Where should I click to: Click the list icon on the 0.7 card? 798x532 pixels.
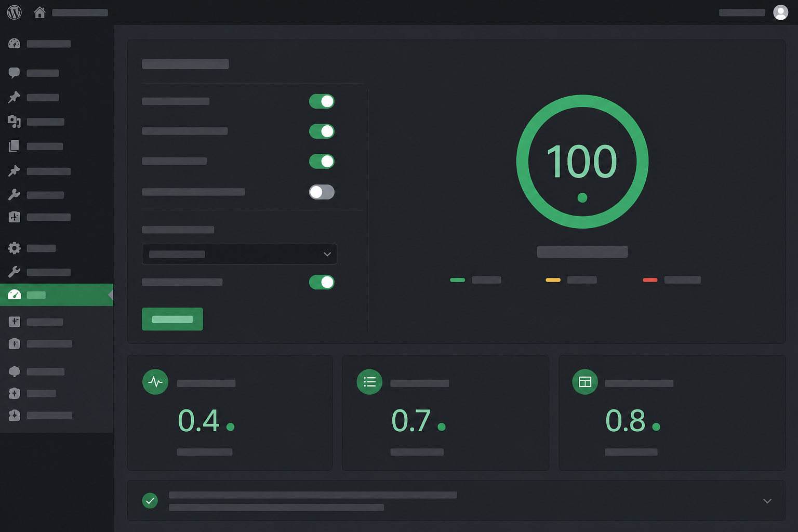369,382
